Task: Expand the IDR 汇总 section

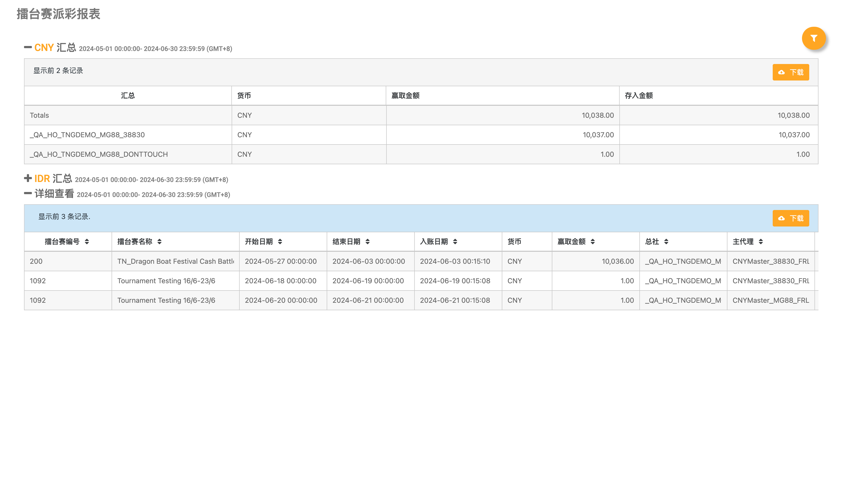Action: 28,178
